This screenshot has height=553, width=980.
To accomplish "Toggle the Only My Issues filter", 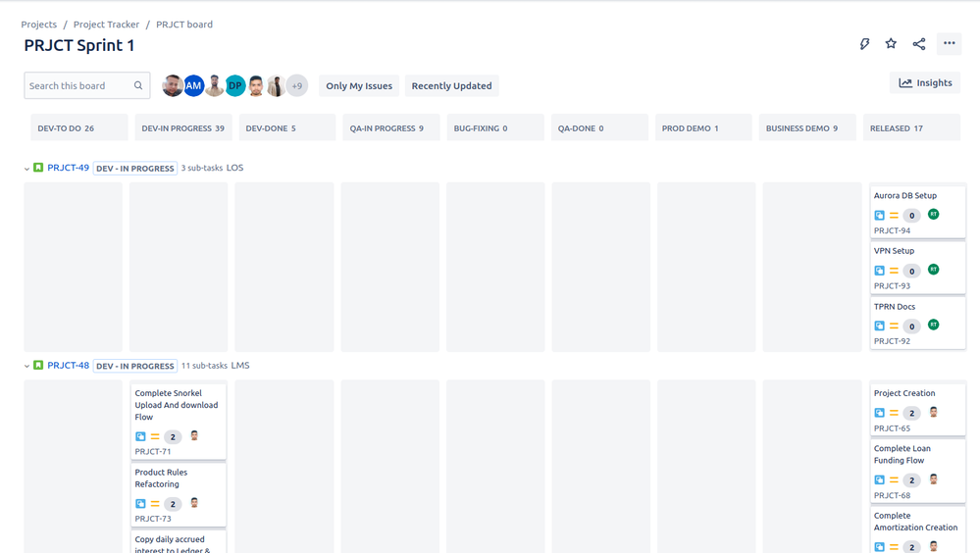I will point(359,85).
